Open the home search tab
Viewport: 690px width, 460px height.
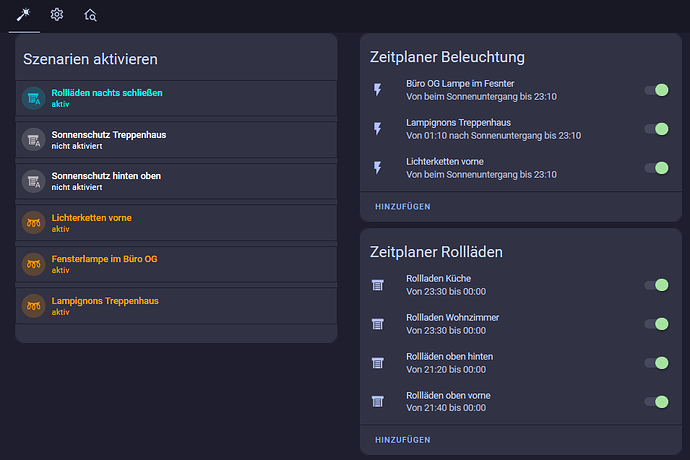point(90,15)
